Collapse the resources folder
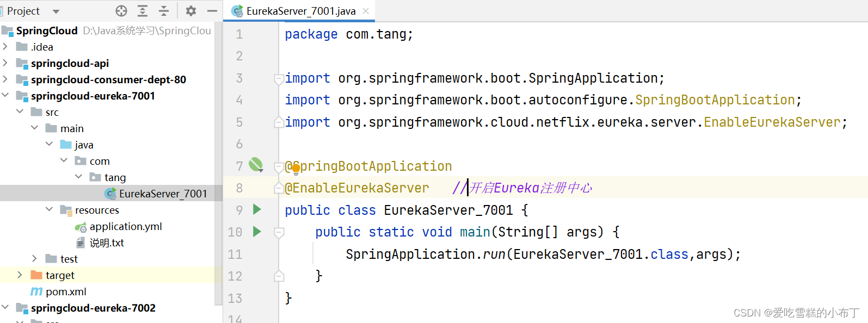The image size is (868, 323). [x=50, y=210]
